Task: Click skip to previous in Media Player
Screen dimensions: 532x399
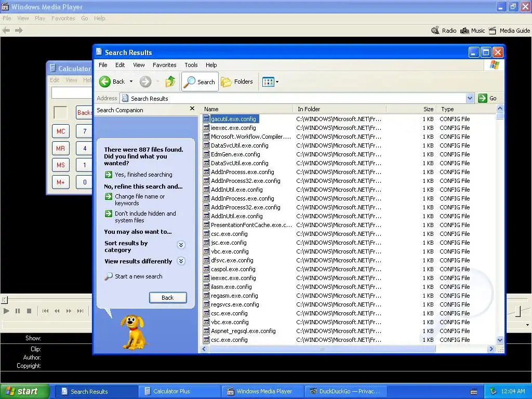Action: tap(46, 311)
